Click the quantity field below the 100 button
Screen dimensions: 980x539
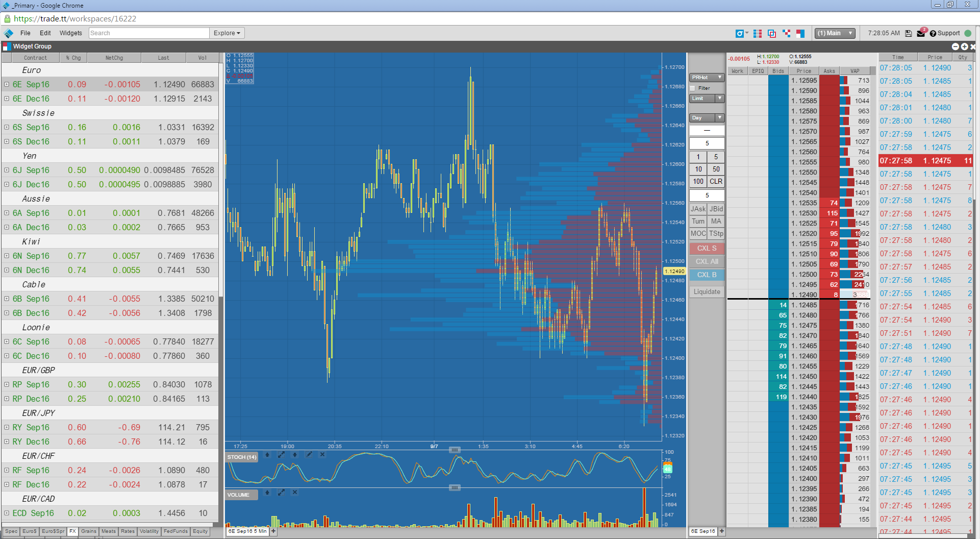tap(707, 195)
